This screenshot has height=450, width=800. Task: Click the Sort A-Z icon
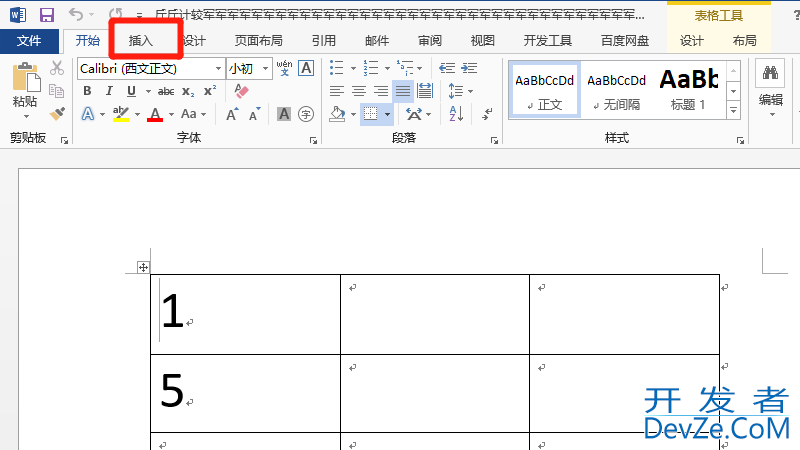coord(456,113)
